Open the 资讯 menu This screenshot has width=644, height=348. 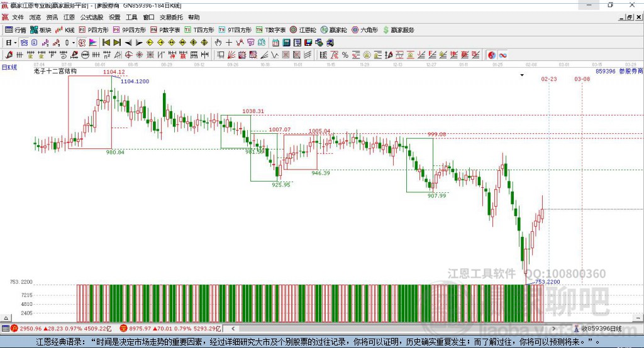(x=52, y=17)
